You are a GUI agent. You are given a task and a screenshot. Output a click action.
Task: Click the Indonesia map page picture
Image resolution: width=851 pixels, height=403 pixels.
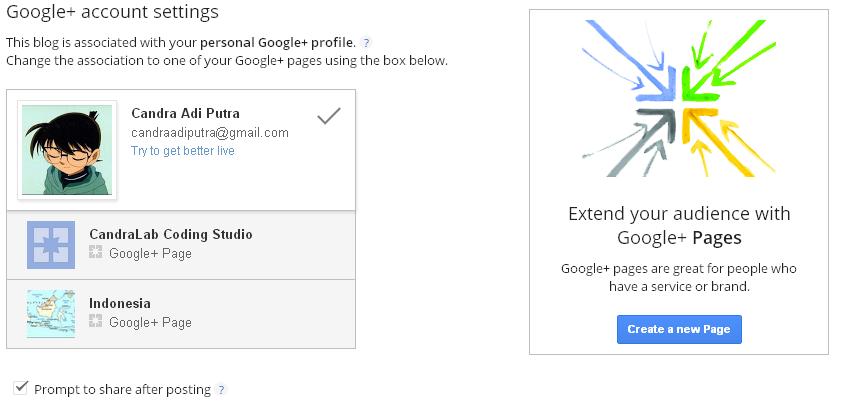pos(51,313)
